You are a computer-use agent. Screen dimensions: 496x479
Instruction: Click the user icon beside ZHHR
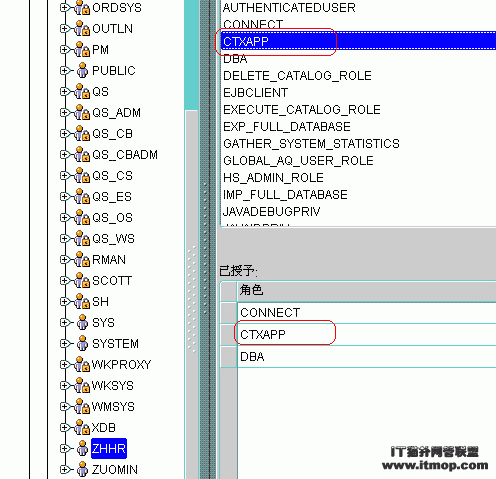(x=82, y=449)
